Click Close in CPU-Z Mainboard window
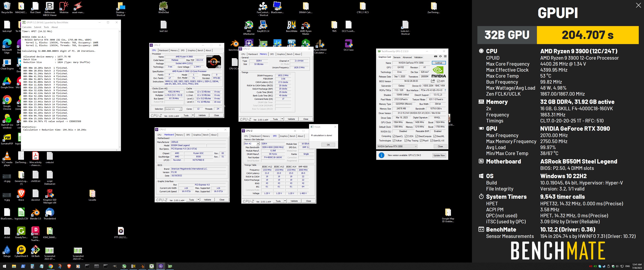Image resolution: width=644 pixels, height=270 pixels. click(222, 200)
